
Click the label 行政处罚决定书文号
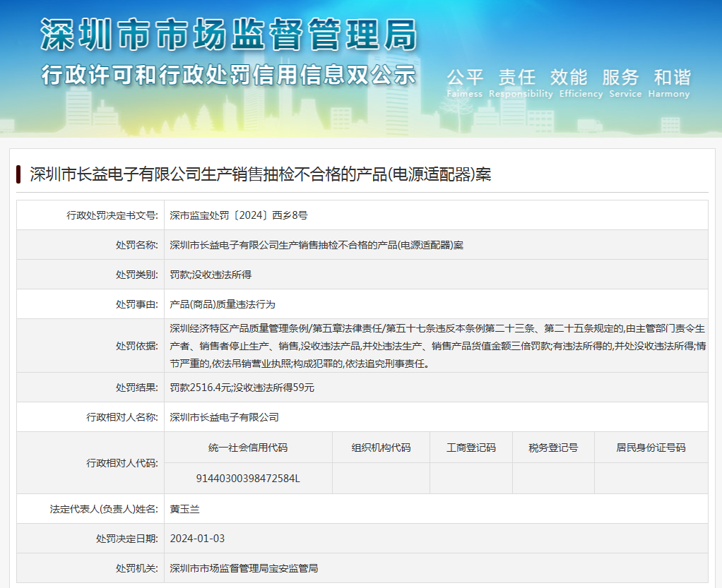coord(112,215)
